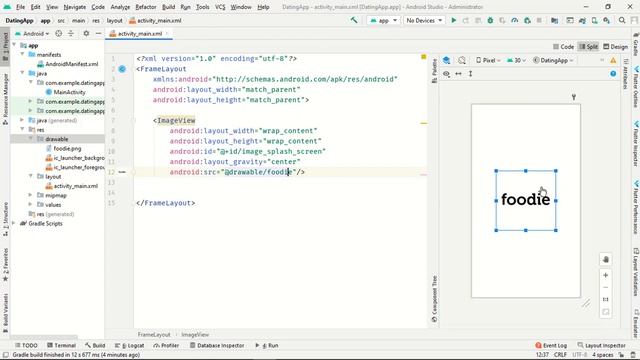640x360 pixels.
Task: Close the activity_main.xml tab
Action: [x=167, y=33]
